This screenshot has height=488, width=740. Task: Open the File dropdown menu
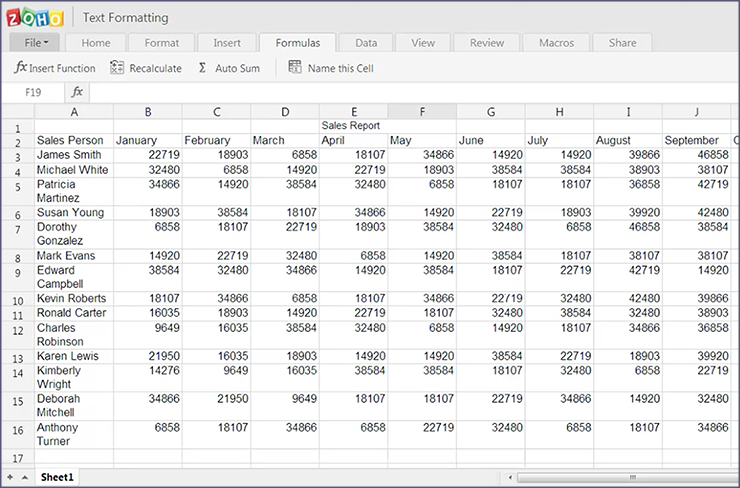36,43
